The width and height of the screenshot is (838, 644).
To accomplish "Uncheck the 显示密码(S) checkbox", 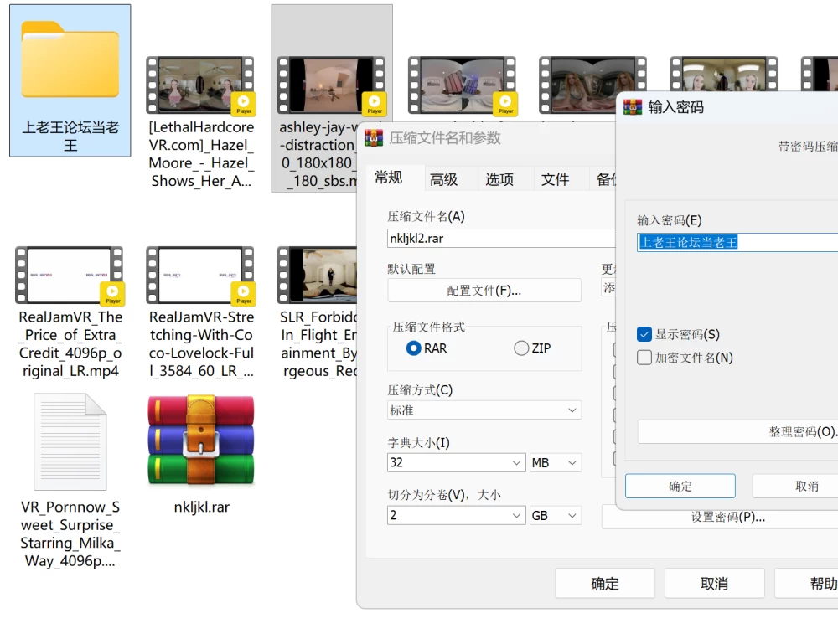I will click(x=644, y=334).
